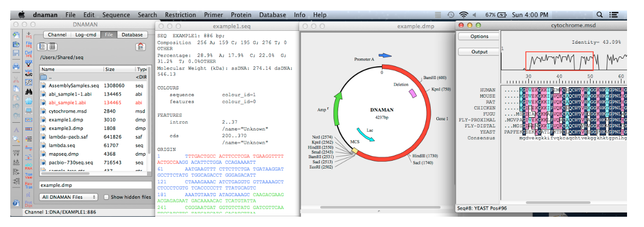Switch to the Channel tab
The width and height of the screenshot is (644, 227).
point(57,35)
